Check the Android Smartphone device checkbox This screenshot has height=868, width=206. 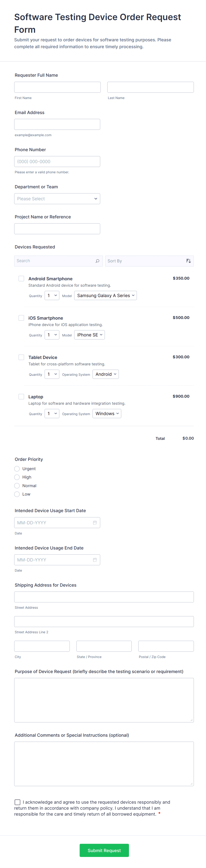pos(21,278)
